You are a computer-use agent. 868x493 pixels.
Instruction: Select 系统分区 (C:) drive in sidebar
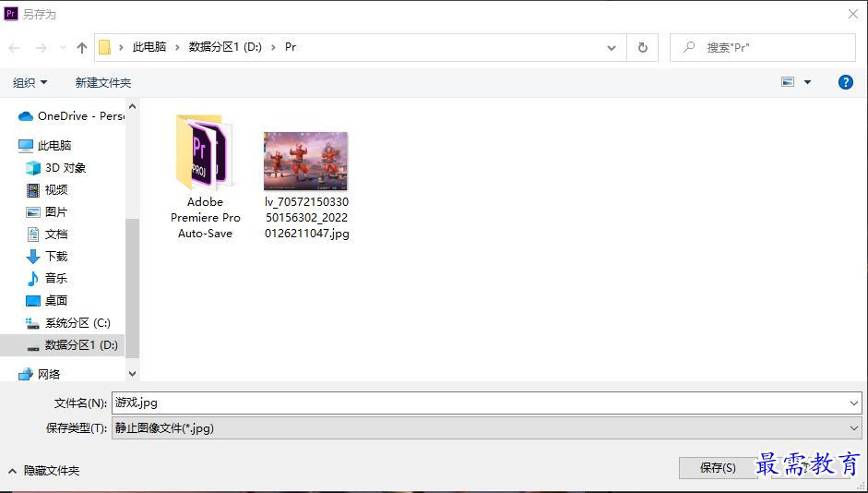(68, 323)
